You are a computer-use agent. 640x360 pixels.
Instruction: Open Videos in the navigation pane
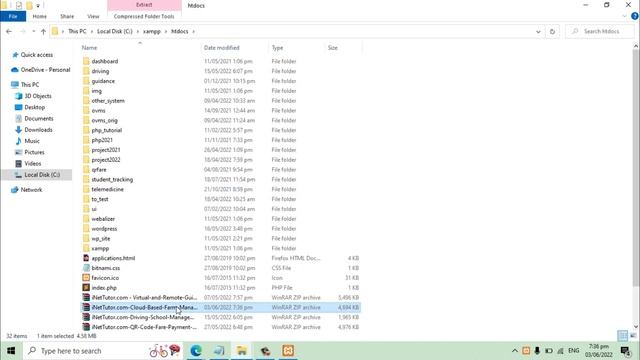(x=33, y=163)
